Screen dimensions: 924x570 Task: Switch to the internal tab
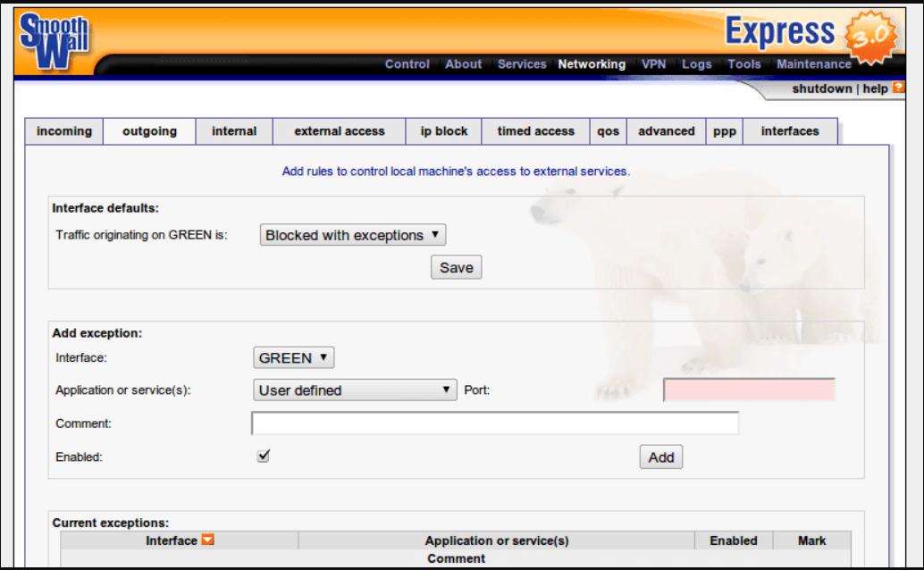pos(234,130)
